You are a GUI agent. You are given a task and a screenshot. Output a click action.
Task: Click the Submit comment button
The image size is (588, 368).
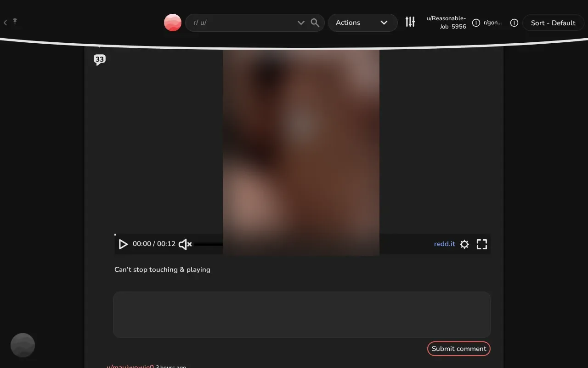tap(459, 349)
